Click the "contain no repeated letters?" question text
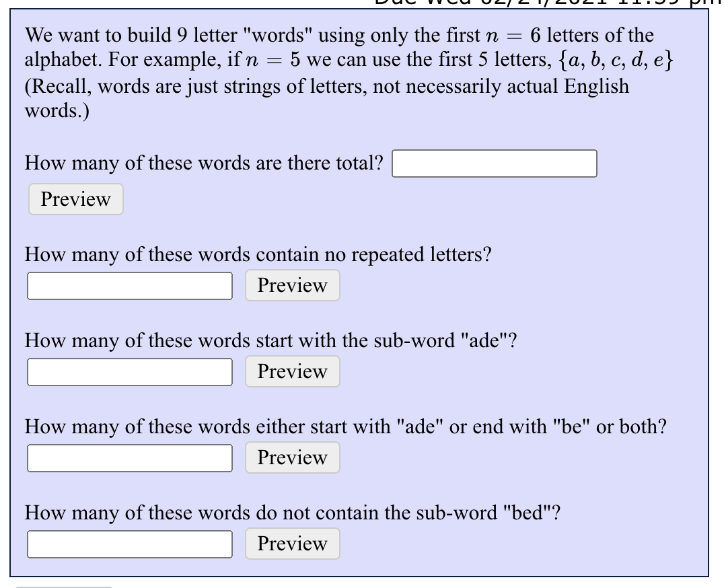The width and height of the screenshot is (724, 588). 258,255
